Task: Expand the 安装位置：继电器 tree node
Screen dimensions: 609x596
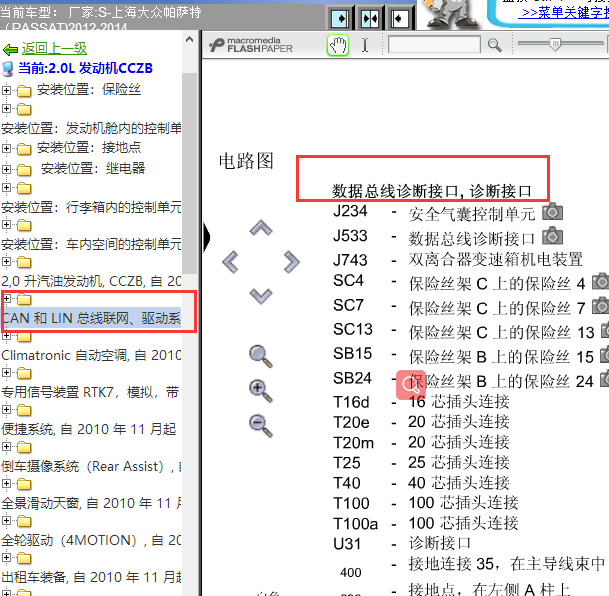Action: tap(6, 169)
